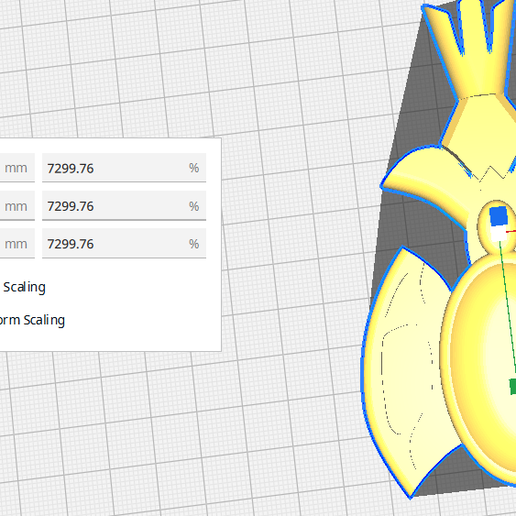This screenshot has width=516, height=516.
Task: Toggle the Uniform Scaling option label
Action: click(32, 320)
